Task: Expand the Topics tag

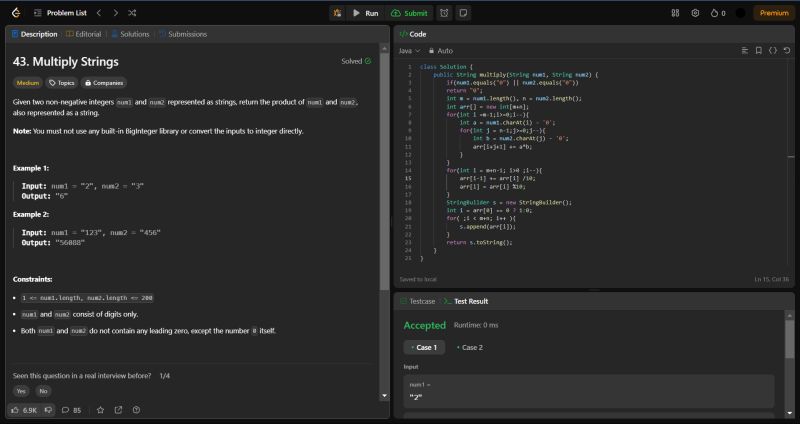Action: pos(61,83)
